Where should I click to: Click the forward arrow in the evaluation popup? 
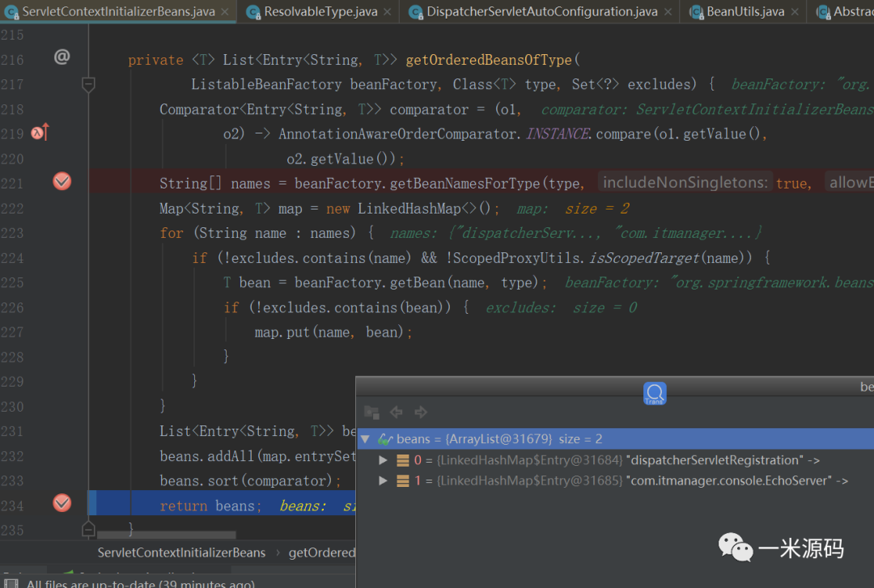tap(421, 412)
